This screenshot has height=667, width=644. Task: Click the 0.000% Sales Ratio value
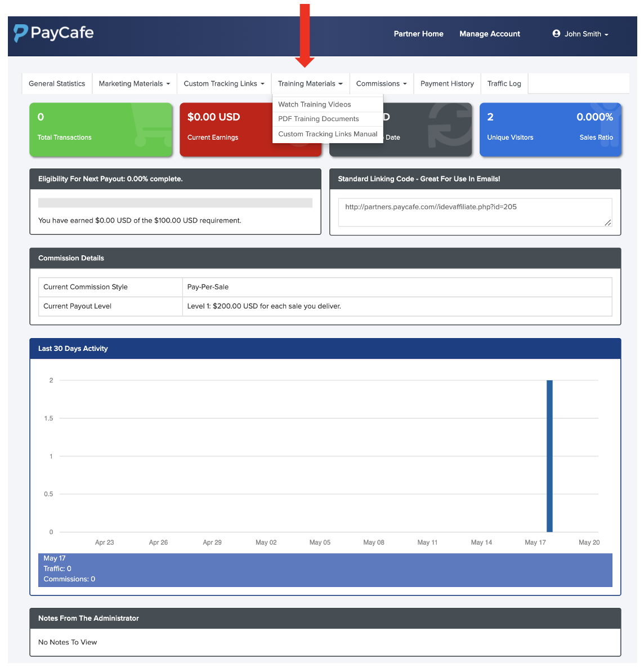(x=594, y=117)
